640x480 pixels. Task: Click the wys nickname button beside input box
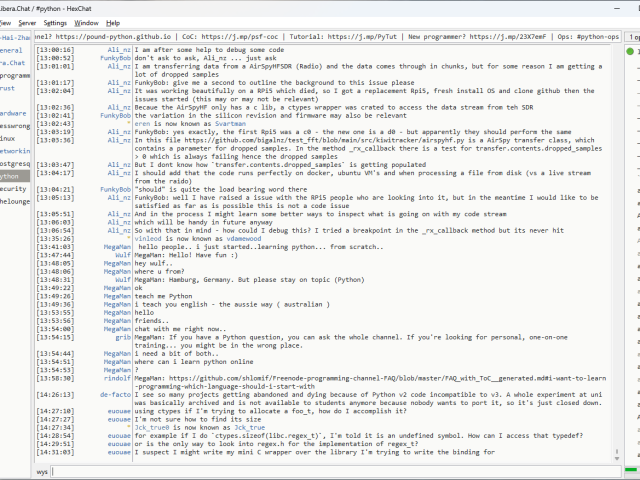click(x=43, y=470)
